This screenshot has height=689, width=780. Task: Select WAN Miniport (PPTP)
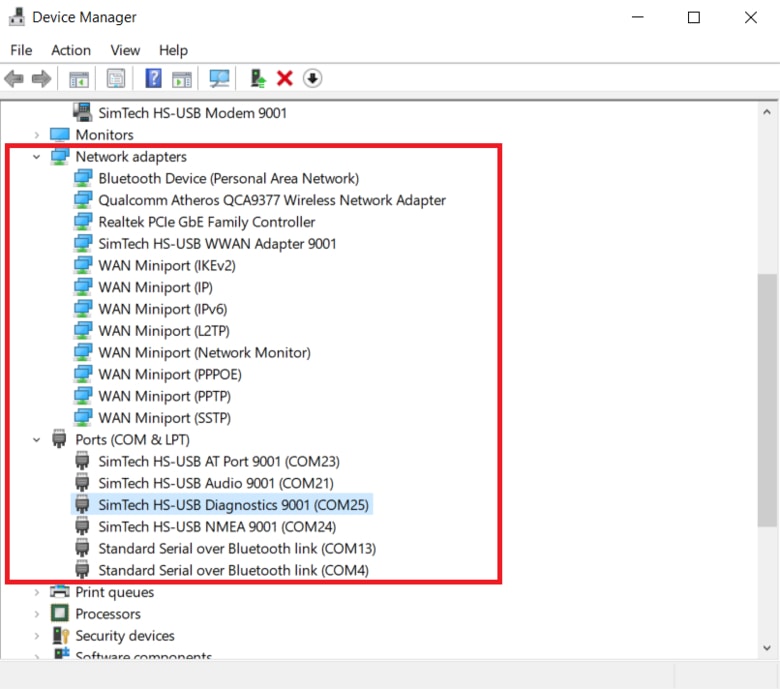pyautogui.click(x=165, y=396)
